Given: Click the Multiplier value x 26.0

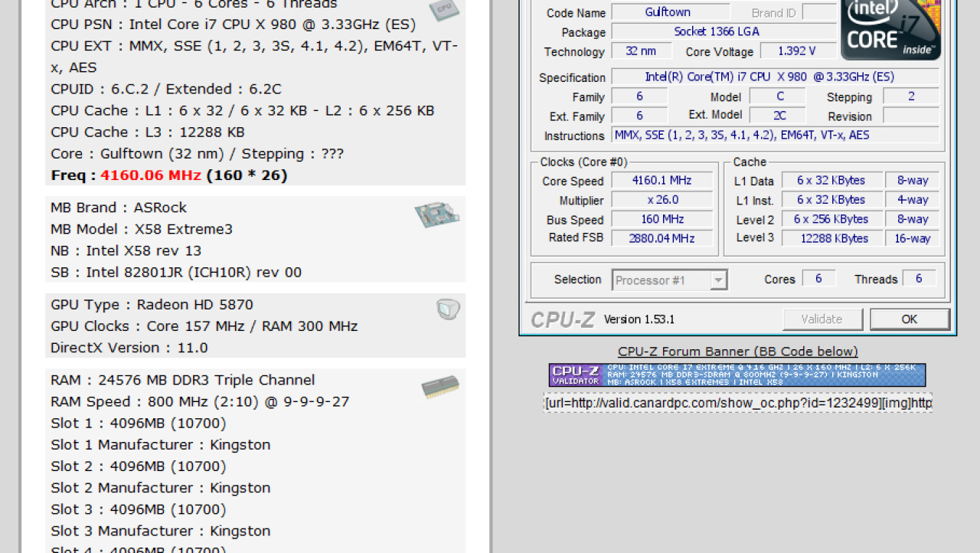Looking at the screenshot, I should (x=661, y=200).
